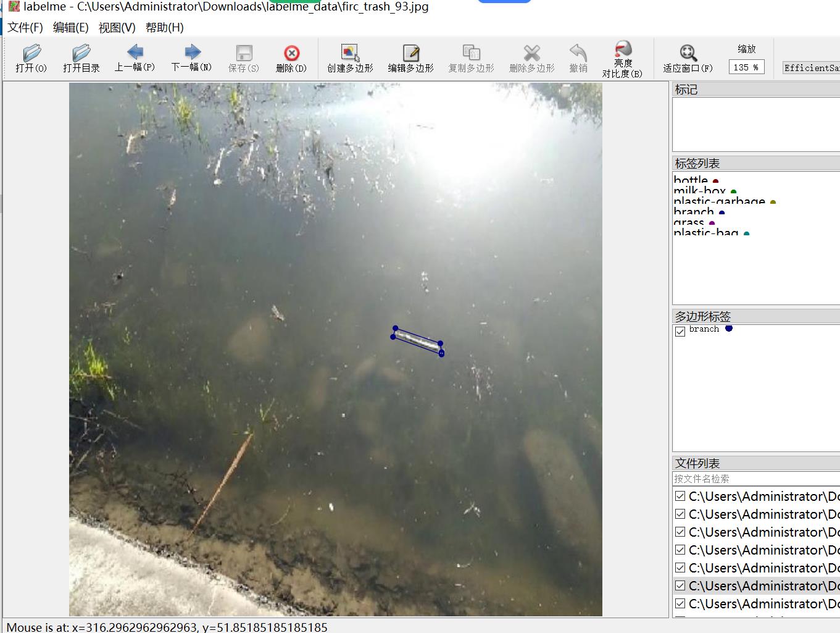The image size is (840, 633).
Task: Open the EfficientSam model dropdown
Action: (811, 68)
